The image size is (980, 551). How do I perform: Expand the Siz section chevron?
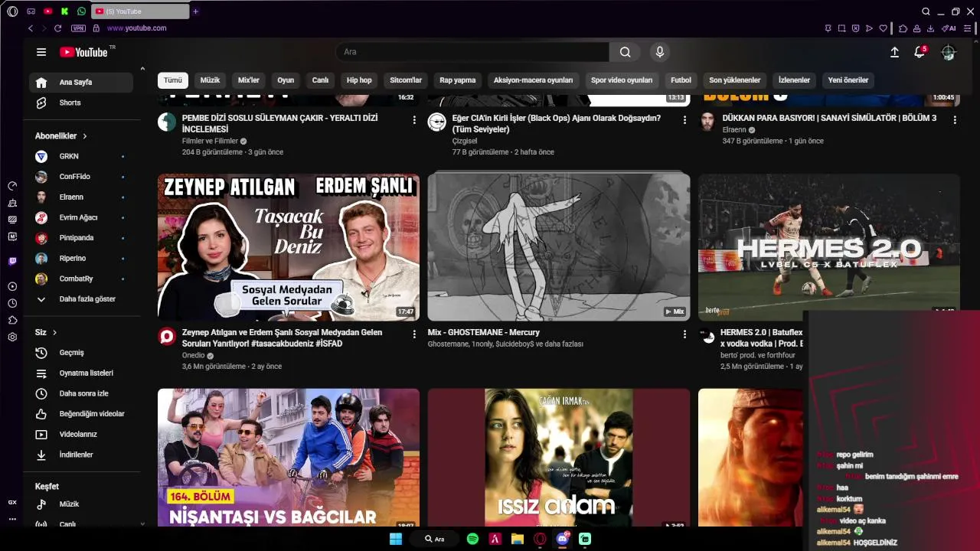[54, 333]
